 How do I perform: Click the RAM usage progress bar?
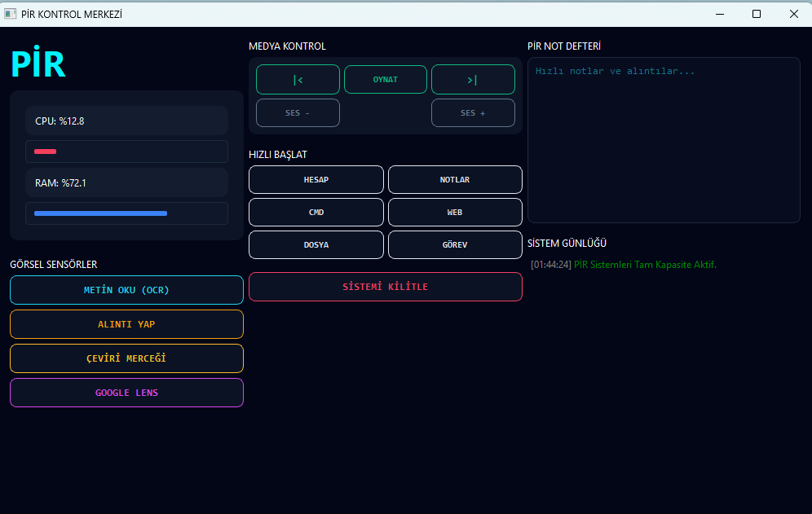[x=126, y=213]
